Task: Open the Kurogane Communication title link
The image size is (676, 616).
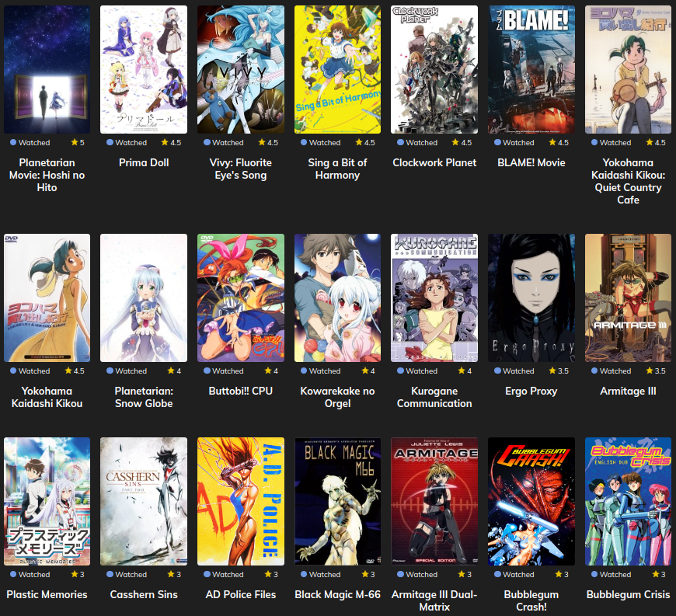Action: [x=434, y=397]
